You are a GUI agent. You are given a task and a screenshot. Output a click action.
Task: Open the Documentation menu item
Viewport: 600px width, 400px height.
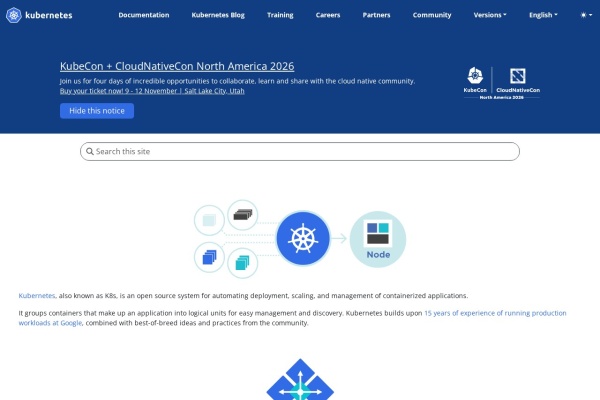tap(144, 15)
